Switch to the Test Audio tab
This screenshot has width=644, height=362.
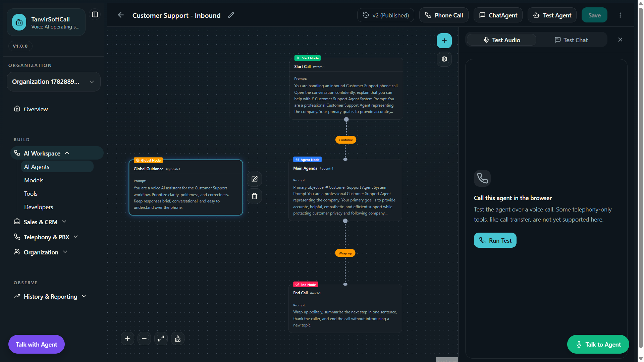(502, 40)
